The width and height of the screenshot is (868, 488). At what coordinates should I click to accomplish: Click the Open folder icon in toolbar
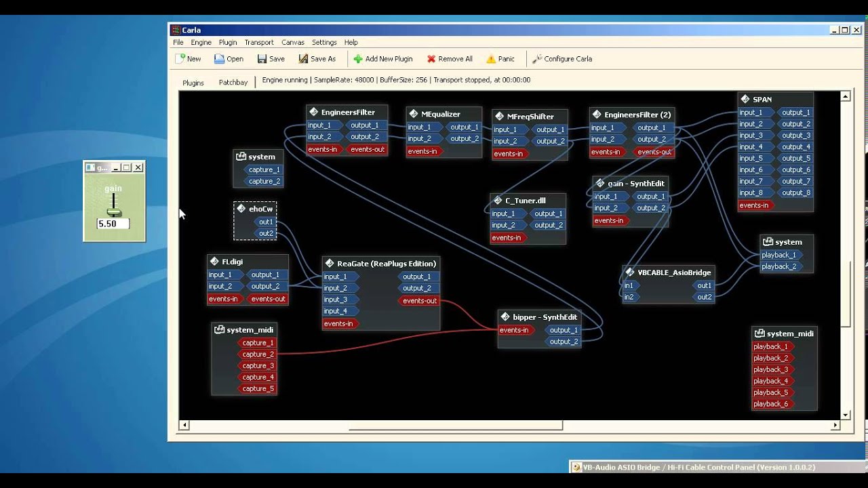click(x=219, y=59)
